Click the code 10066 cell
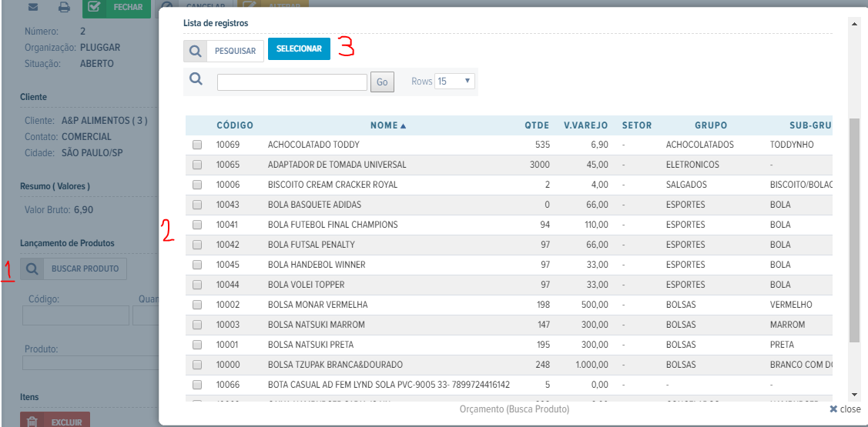Image resolution: width=868 pixels, height=427 pixels. (x=227, y=385)
